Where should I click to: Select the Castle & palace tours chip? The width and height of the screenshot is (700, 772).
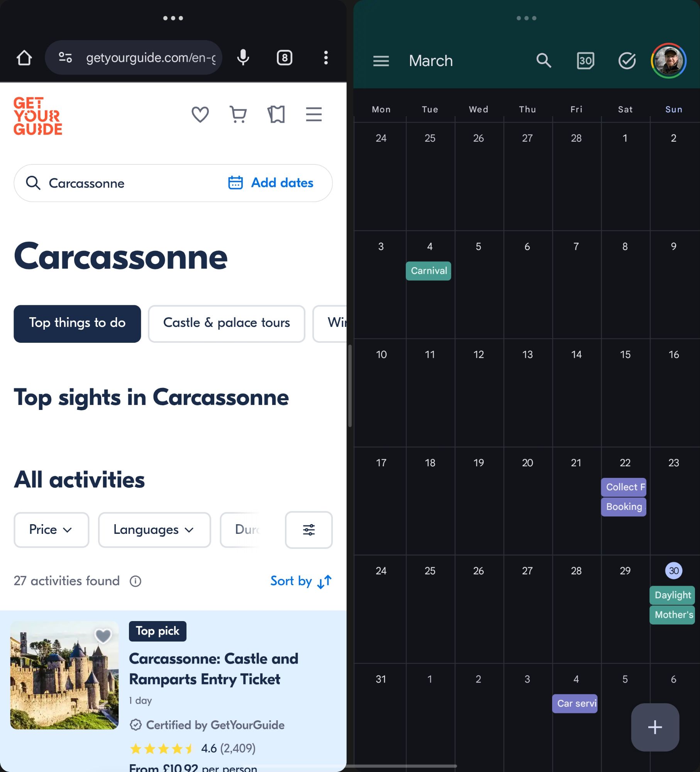click(227, 323)
